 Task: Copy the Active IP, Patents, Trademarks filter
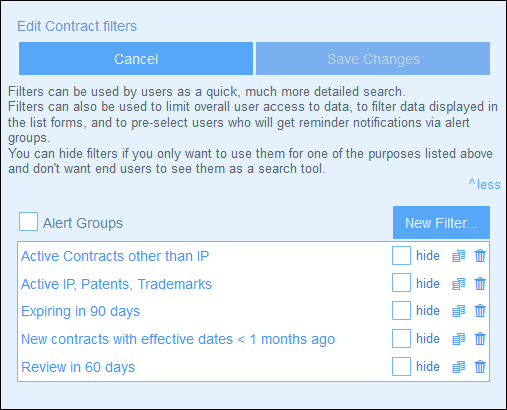(458, 284)
